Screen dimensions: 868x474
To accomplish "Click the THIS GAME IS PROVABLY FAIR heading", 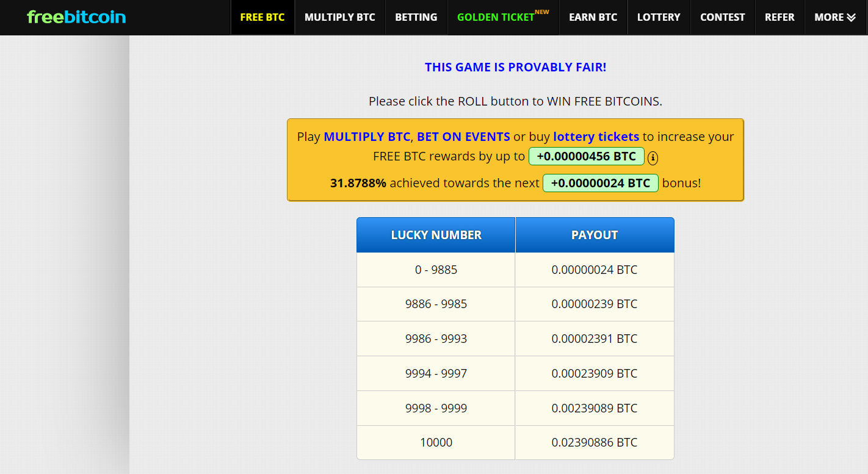I will click(516, 67).
